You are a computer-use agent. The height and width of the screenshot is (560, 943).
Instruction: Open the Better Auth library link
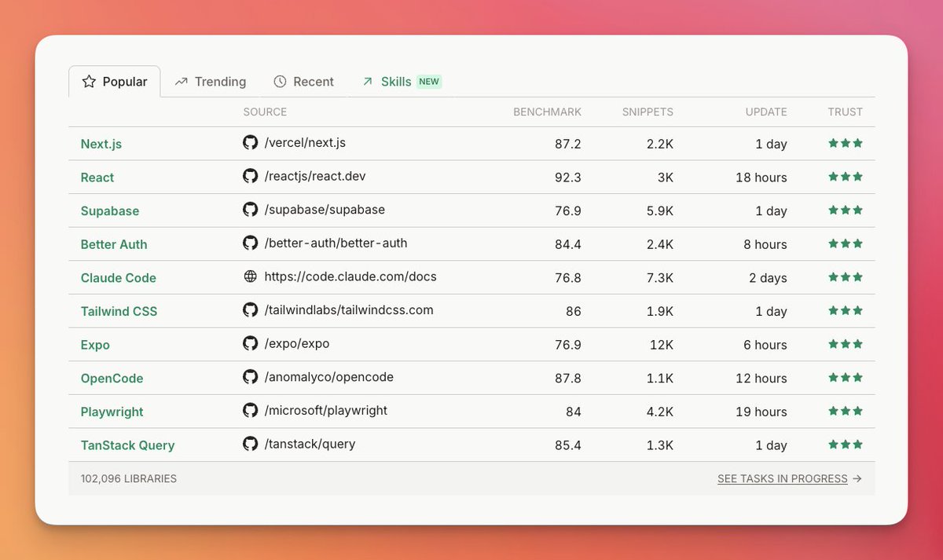114,244
